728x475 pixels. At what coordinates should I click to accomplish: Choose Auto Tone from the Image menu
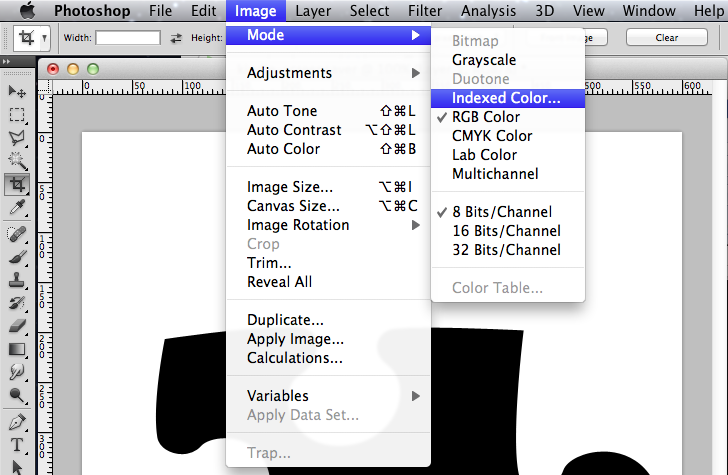329,111
